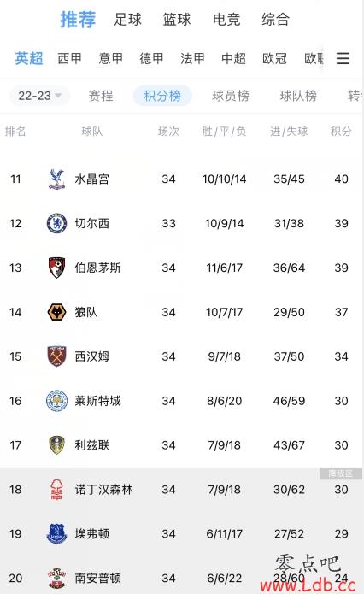Open the 南安普顿 team row

(182, 578)
